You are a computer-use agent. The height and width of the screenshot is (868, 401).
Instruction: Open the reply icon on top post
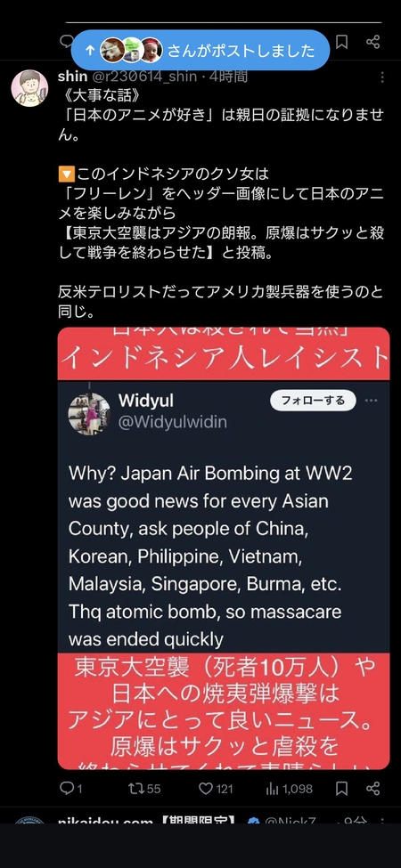(x=67, y=41)
